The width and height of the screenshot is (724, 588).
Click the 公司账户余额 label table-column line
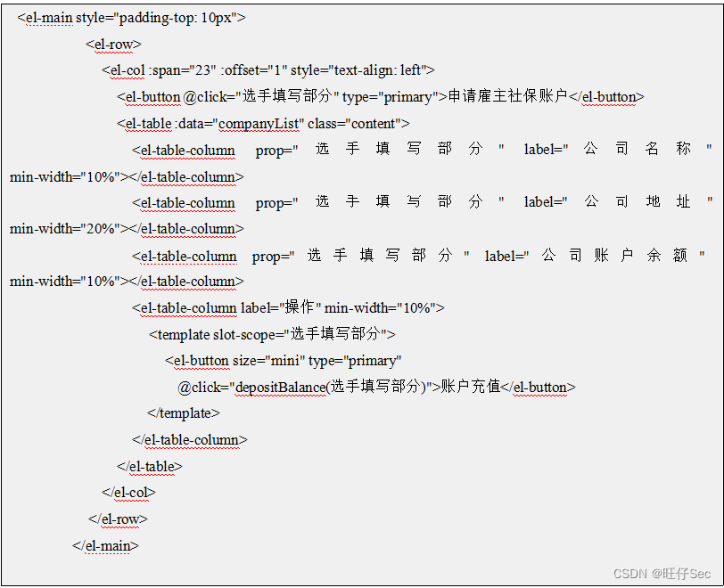point(418,255)
